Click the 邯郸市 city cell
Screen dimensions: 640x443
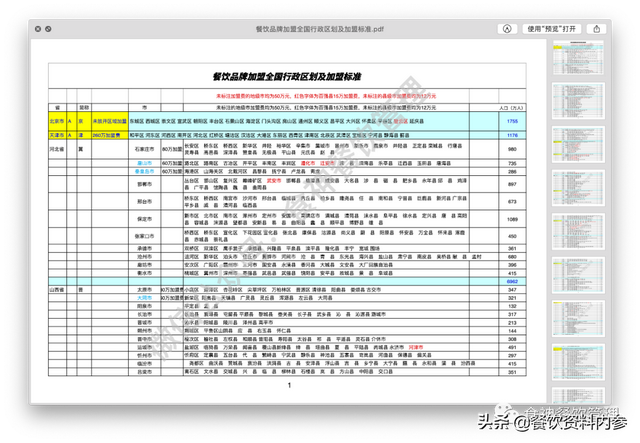[144, 184]
